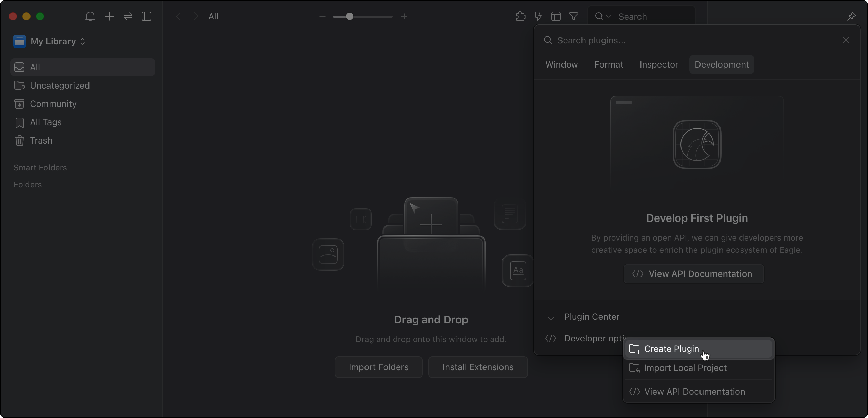This screenshot has width=868, height=418.
Task: Click the lightning bolt quick action icon
Action: 538,16
